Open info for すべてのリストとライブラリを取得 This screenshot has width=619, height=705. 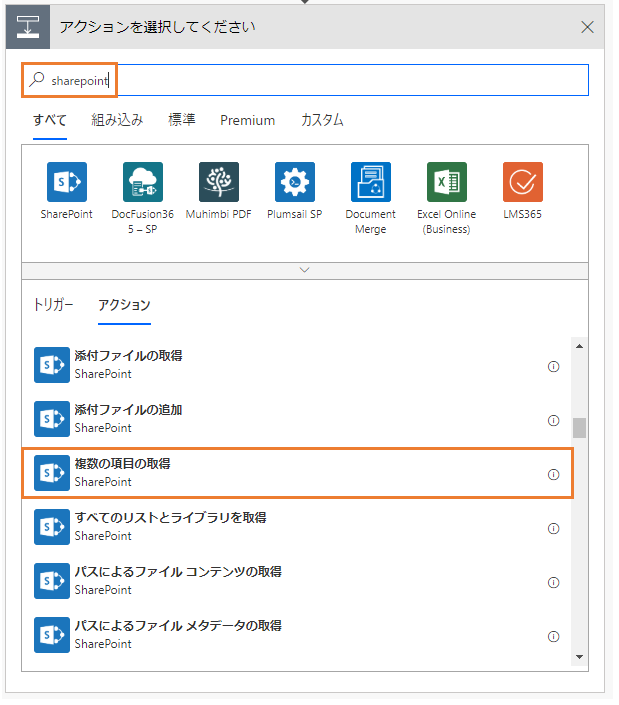553,528
